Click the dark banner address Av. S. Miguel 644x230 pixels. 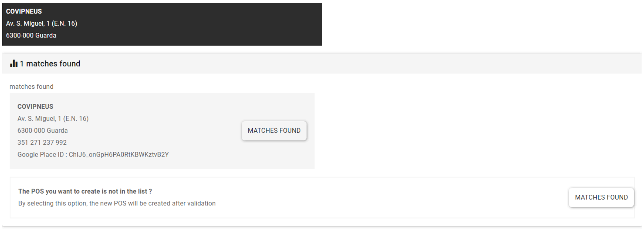click(x=42, y=24)
